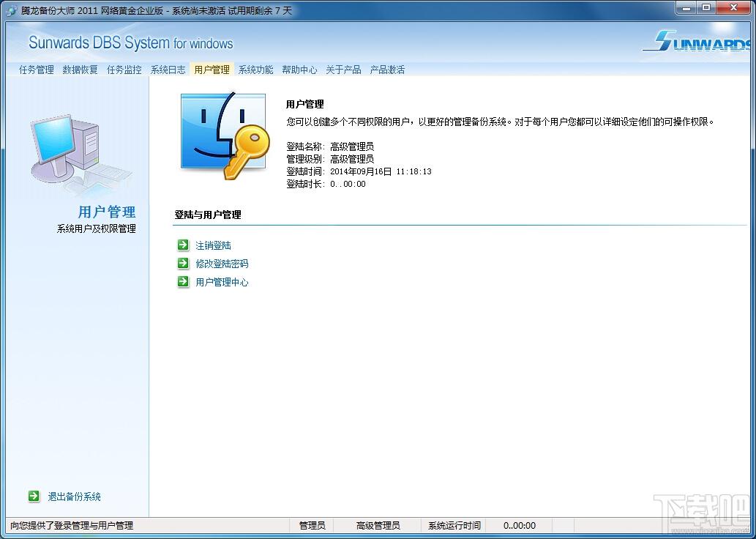Click the Sunwards DBS System header title
Image resolution: width=756 pixels, height=539 pixels.
pyautogui.click(x=131, y=42)
